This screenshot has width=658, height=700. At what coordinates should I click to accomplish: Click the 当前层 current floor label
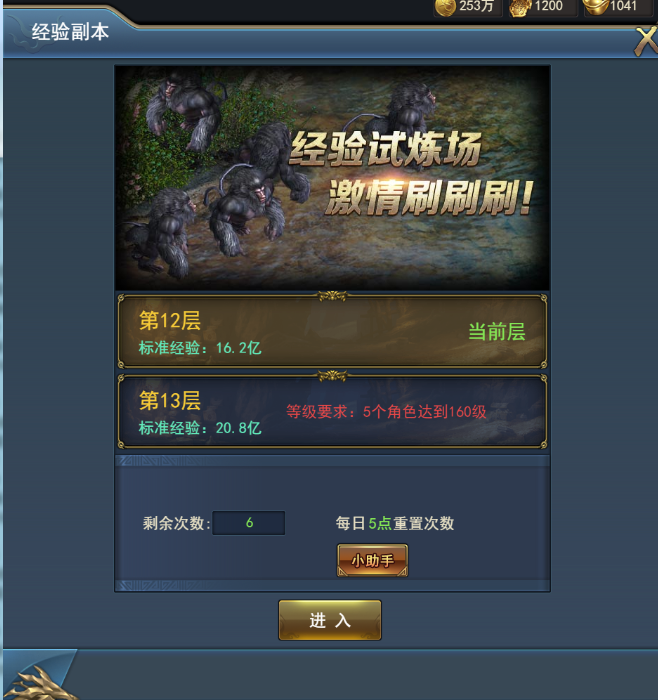coord(496,332)
